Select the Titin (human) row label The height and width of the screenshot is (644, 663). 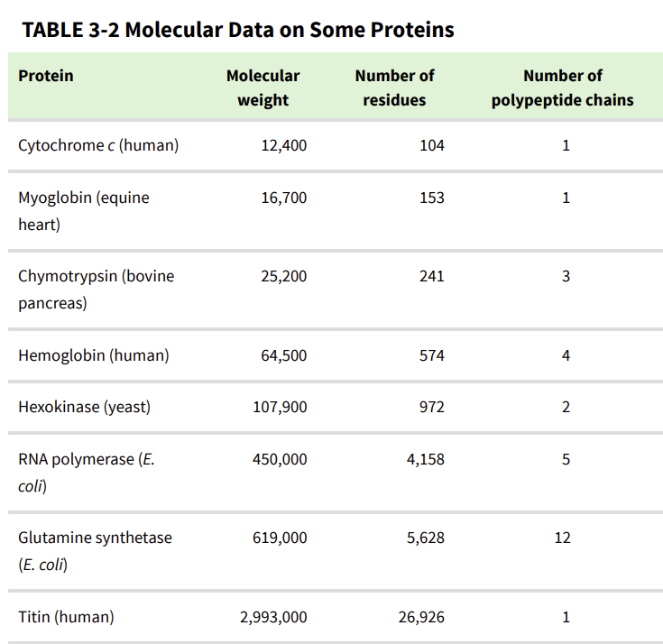pyautogui.click(x=66, y=617)
